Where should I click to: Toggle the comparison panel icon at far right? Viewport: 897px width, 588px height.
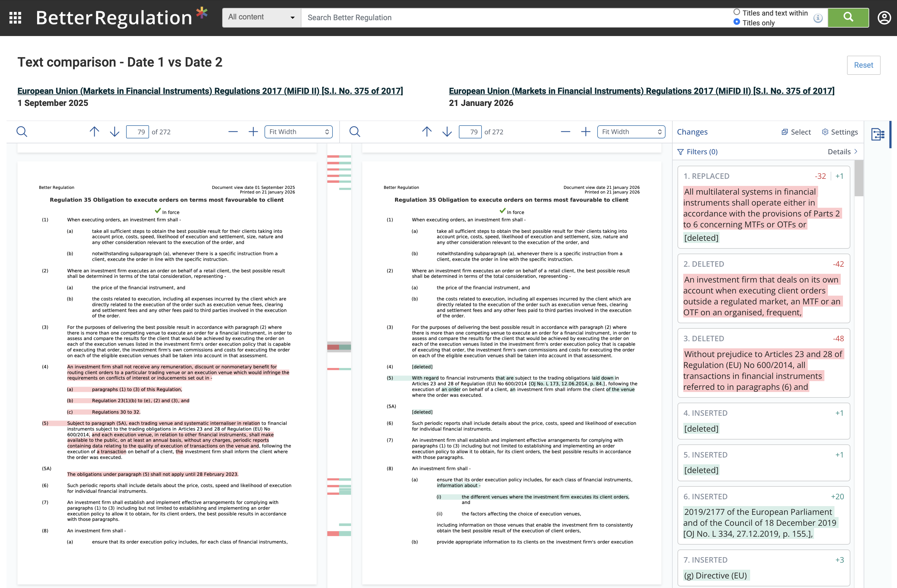878,134
